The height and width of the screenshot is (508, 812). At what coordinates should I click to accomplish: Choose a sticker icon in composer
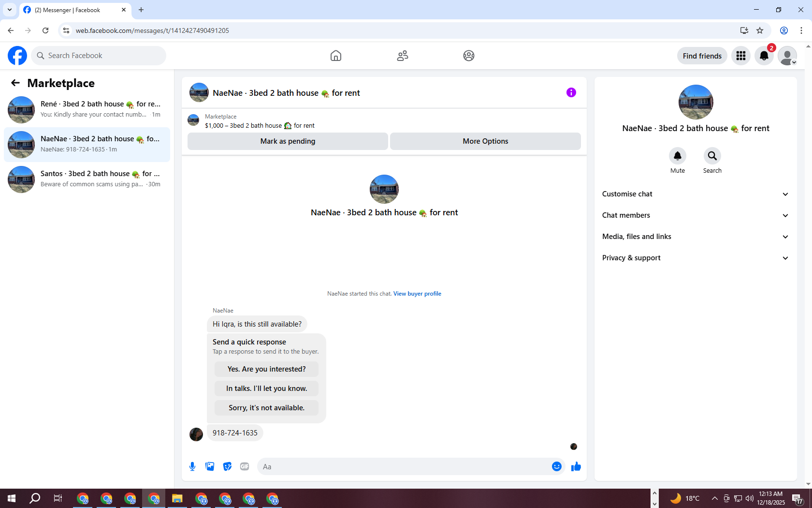point(227,466)
